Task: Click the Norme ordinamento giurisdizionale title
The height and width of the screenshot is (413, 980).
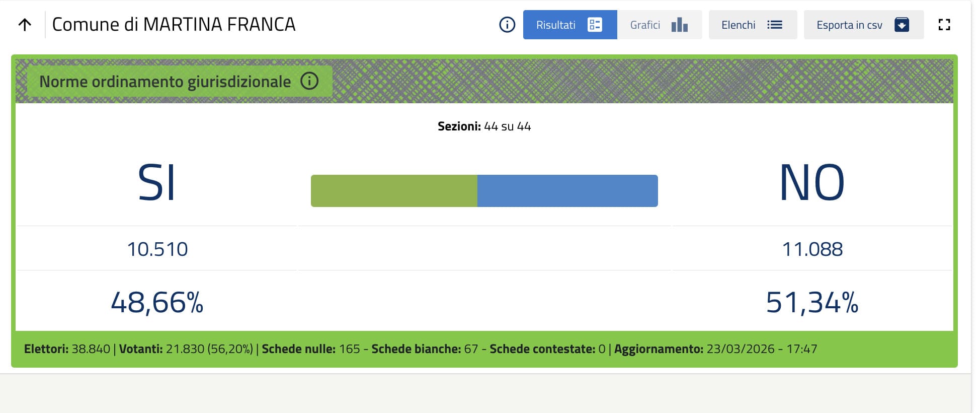Action: point(165,82)
